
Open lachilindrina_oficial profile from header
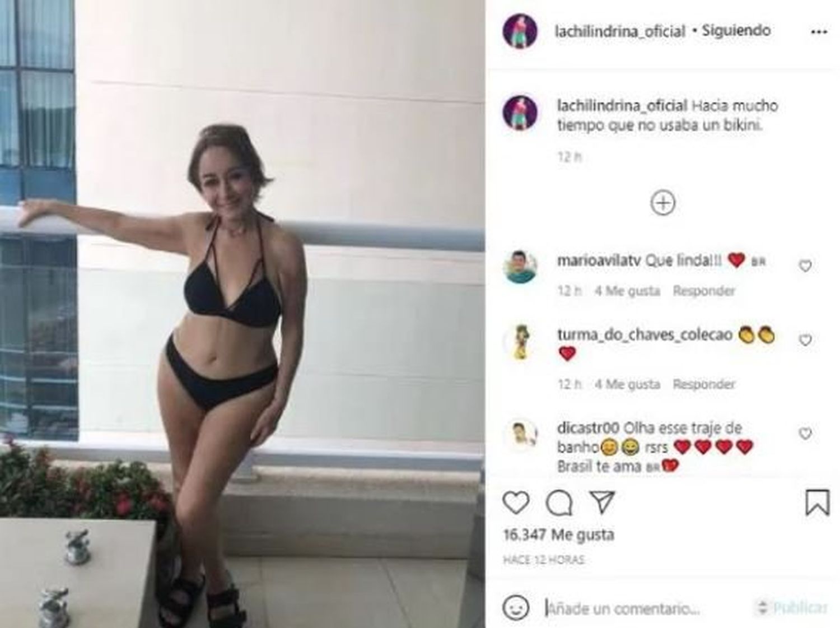[619, 31]
